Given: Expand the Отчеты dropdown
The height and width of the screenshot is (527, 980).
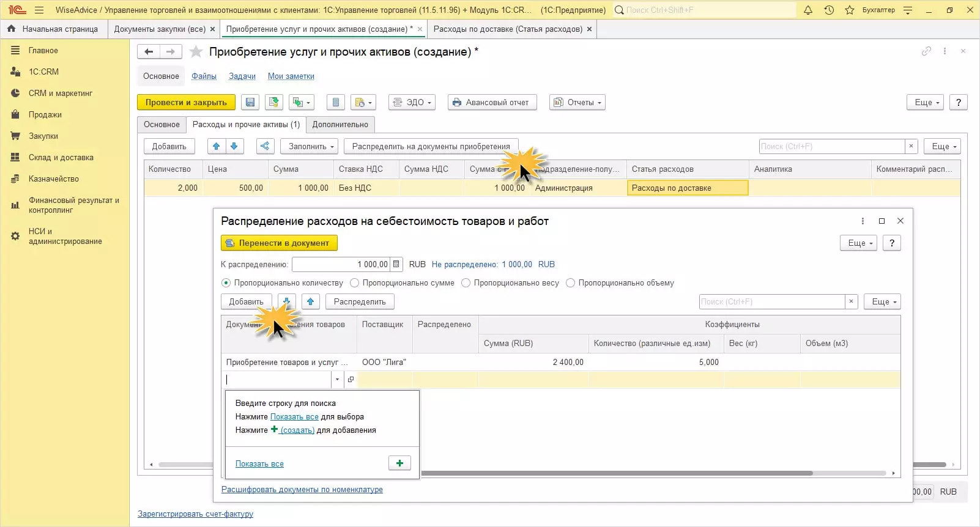Looking at the screenshot, I should pyautogui.click(x=577, y=103).
